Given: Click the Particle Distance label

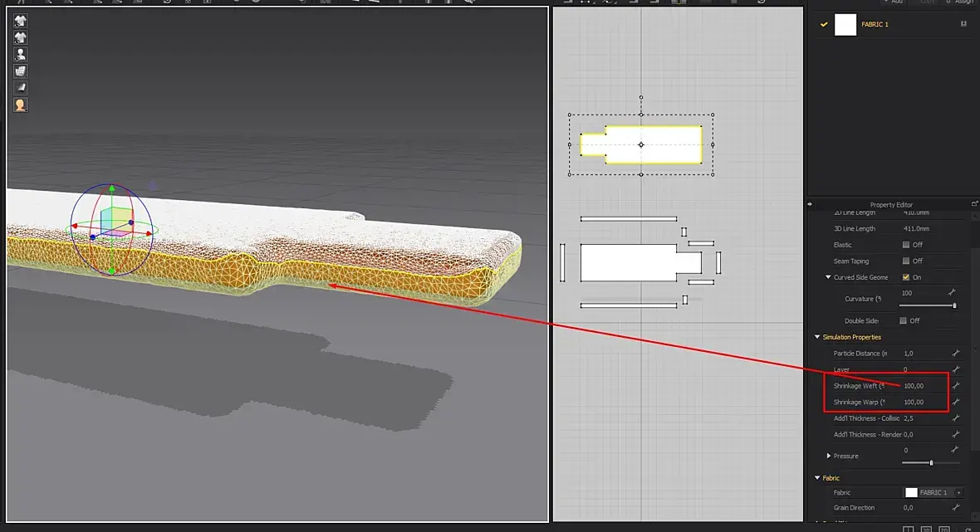Looking at the screenshot, I should [x=860, y=354].
